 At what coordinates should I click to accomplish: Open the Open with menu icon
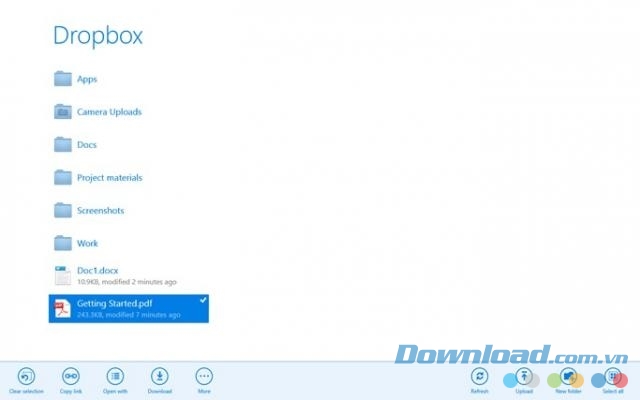(x=115, y=376)
